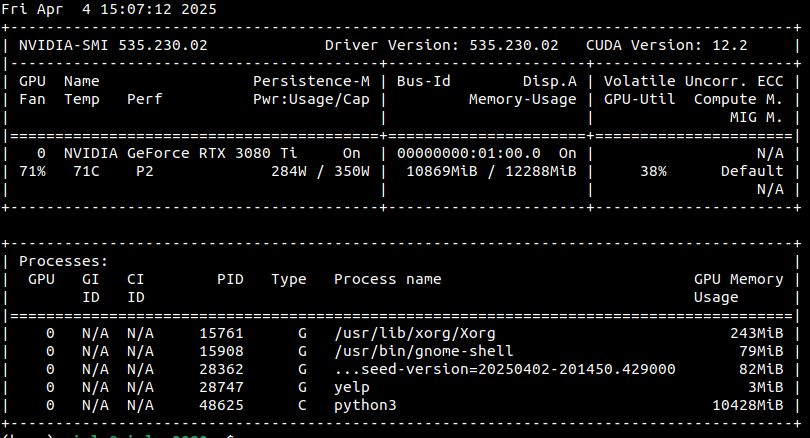Click the 10869MiB / 12288MiB memory usage
This screenshot has width=810, height=438.
[491, 171]
